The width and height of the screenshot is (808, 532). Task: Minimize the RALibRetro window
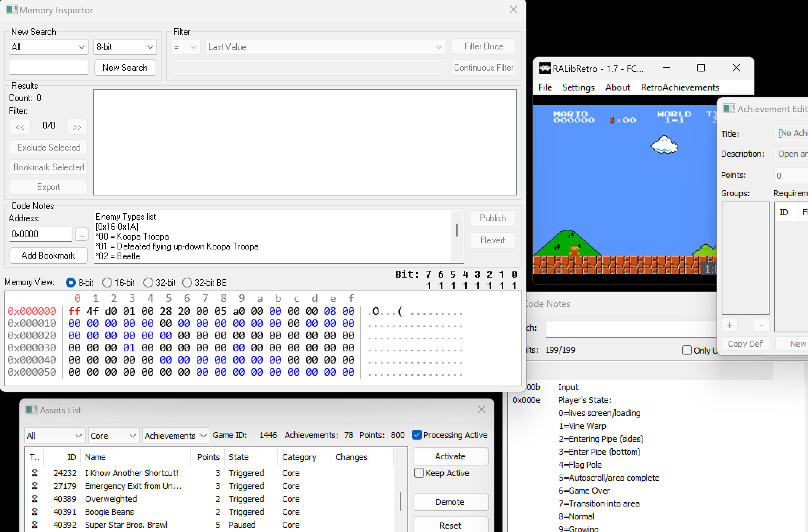(x=666, y=68)
